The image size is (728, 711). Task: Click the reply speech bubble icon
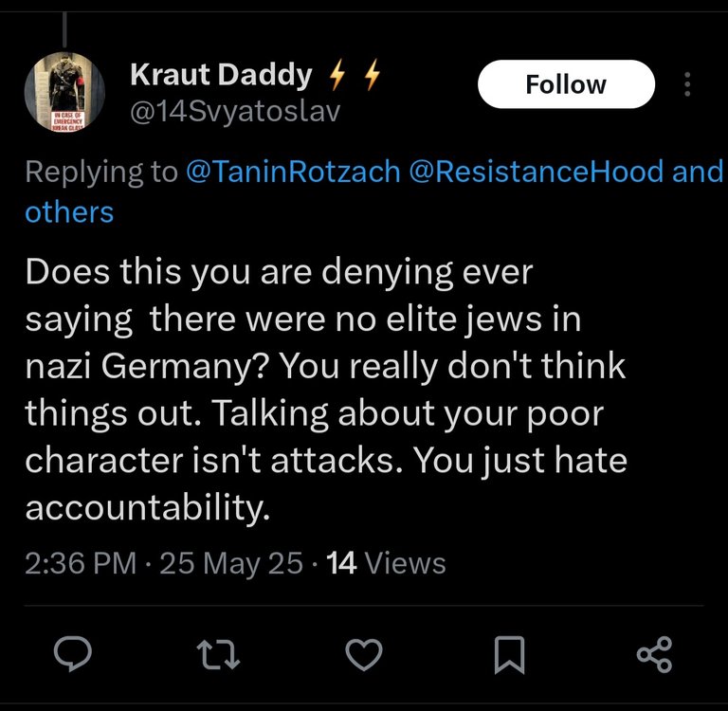point(72,654)
